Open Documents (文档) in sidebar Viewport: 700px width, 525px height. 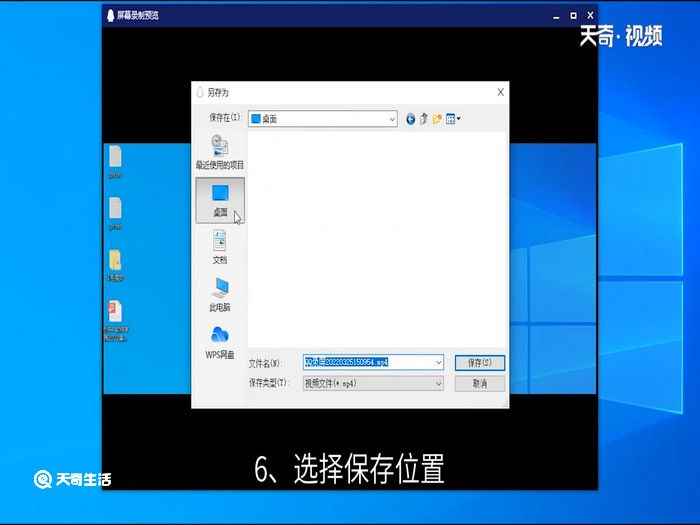point(220,247)
